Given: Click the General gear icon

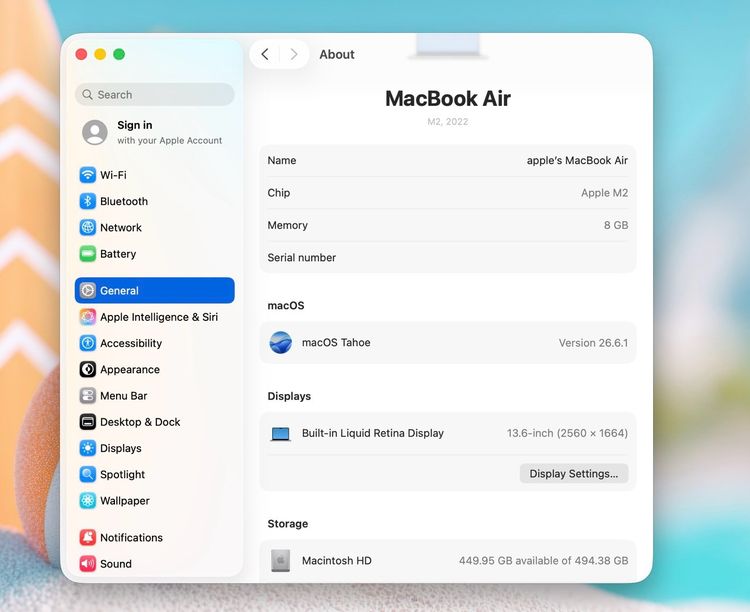Looking at the screenshot, I should [x=88, y=290].
